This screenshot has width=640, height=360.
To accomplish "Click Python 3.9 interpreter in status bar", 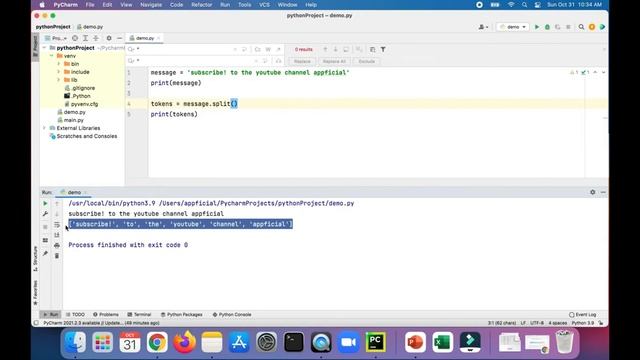I will coord(583,323).
